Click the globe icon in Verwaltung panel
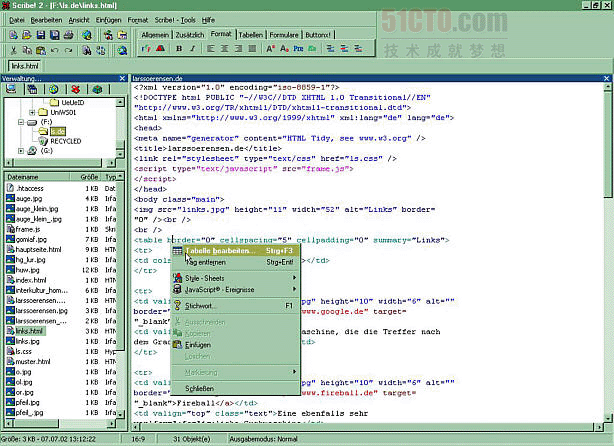This screenshot has width=614, height=446. coord(54,89)
